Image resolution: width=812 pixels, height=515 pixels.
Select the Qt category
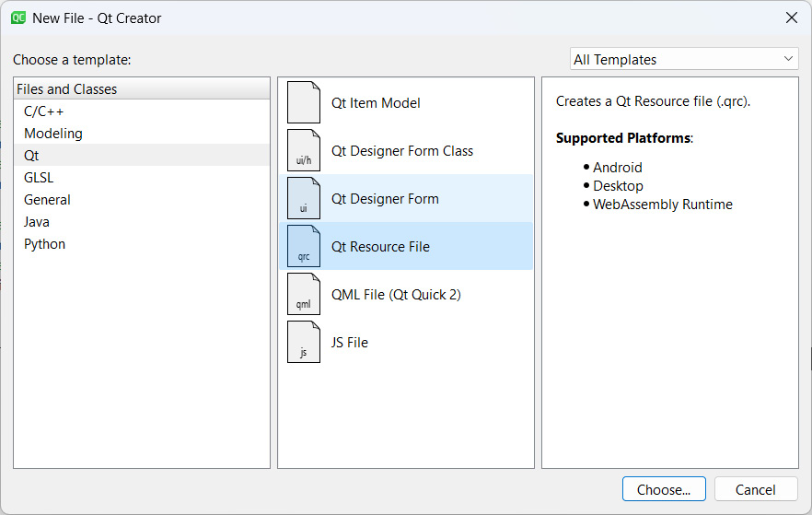(x=142, y=156)
